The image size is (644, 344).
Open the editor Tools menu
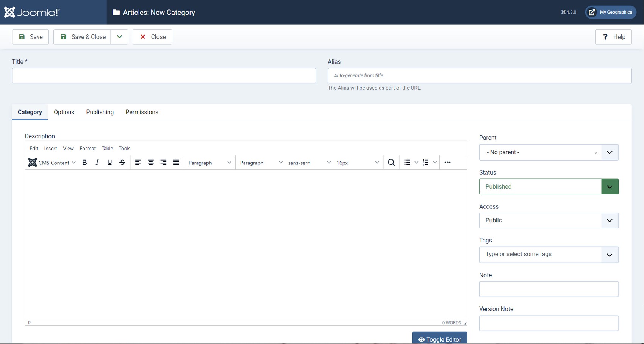pos(125,148)
